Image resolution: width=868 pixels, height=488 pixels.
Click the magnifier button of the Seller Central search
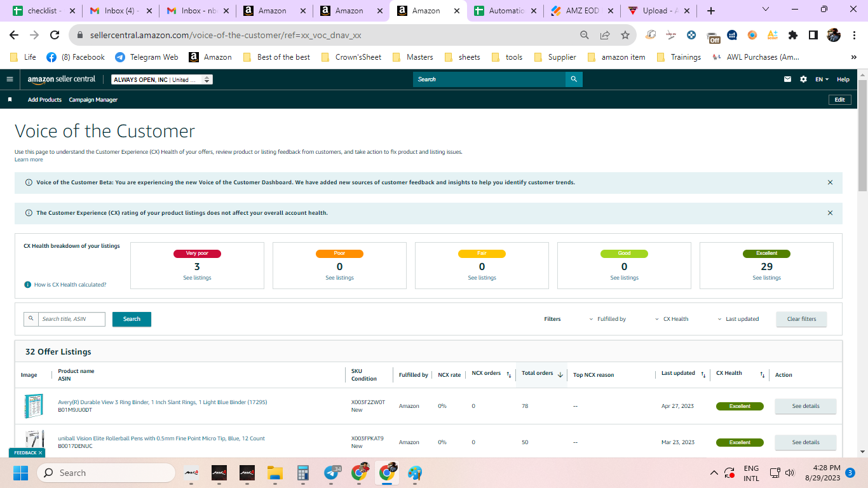[574, 79]
